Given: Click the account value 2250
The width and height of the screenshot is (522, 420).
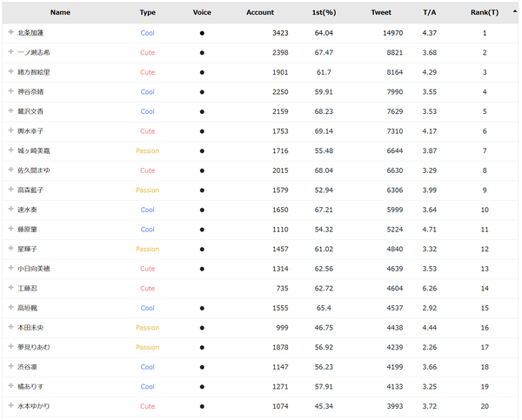Looking at the screenshot, I should click(x=280, y=92).
